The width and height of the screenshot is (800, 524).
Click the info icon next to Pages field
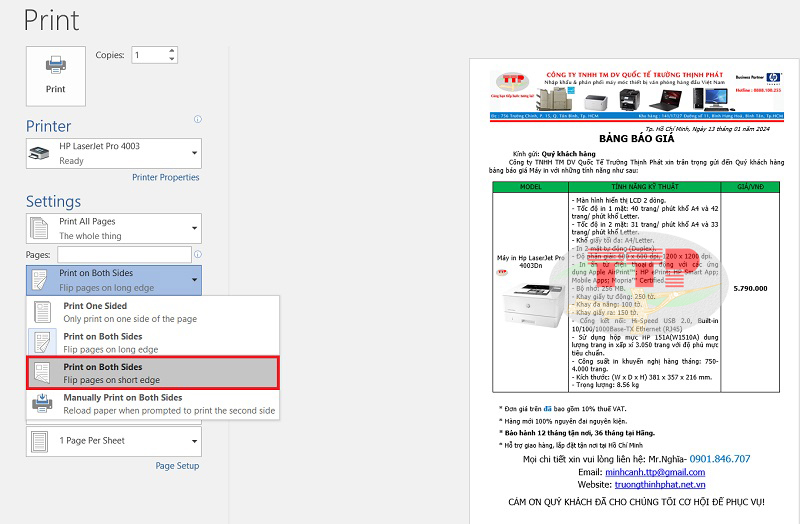(198, 254)
